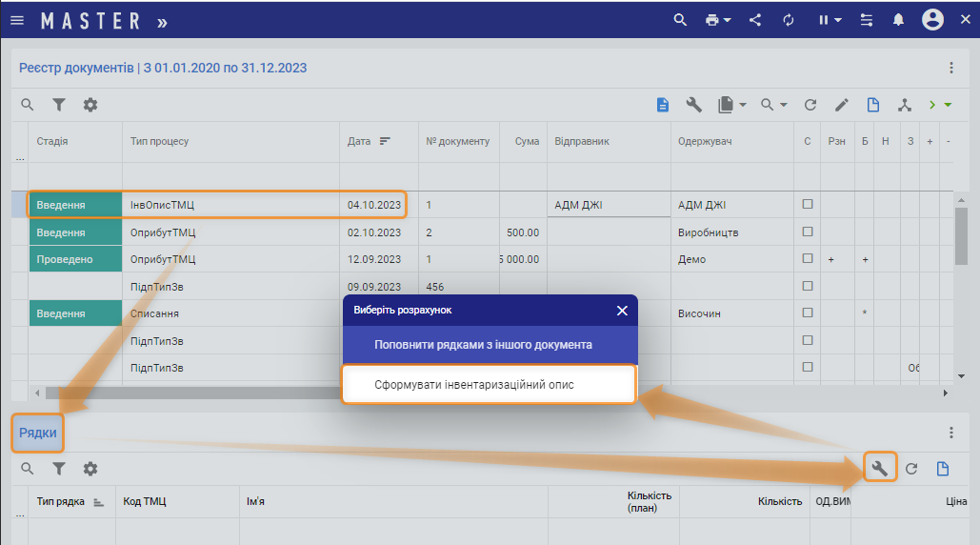Toggle the checkbox in the 12.09.2023 ОприбутТМЦ row
The width and height of the screenshot is (980, 545).
(808, 258)
